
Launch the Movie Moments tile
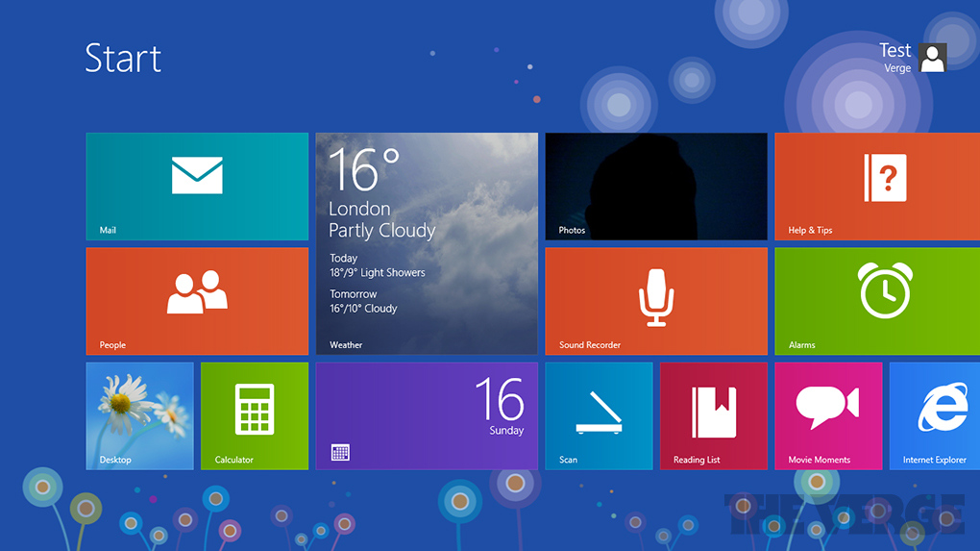pos(827,415)
